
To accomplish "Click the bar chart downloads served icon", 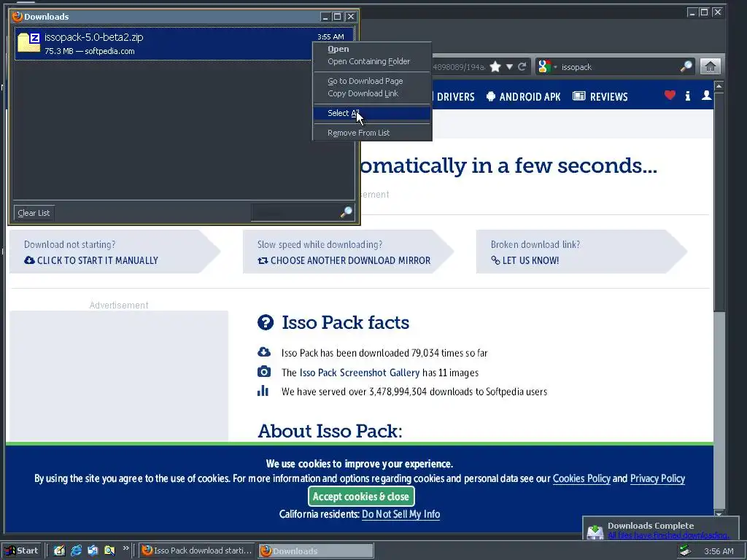I will (263, 391).
